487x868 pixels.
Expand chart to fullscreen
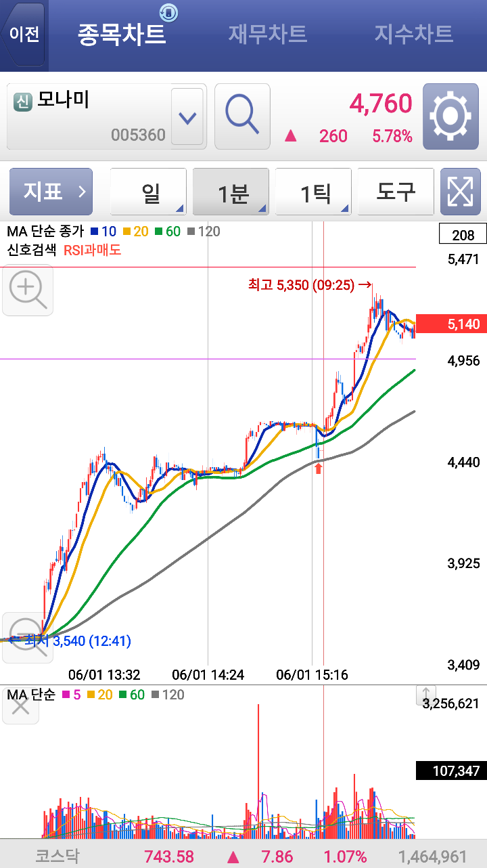click(460, 192)
